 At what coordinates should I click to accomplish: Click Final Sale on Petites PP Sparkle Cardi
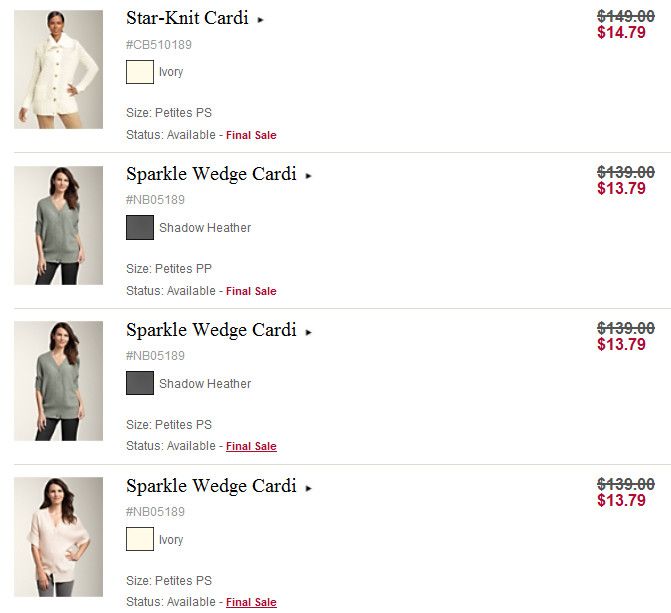tap(251, 291)
